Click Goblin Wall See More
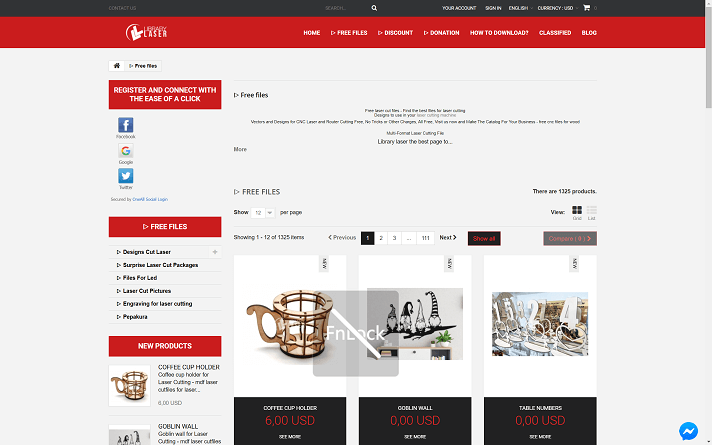712x445 pixels. click(415, 437)
